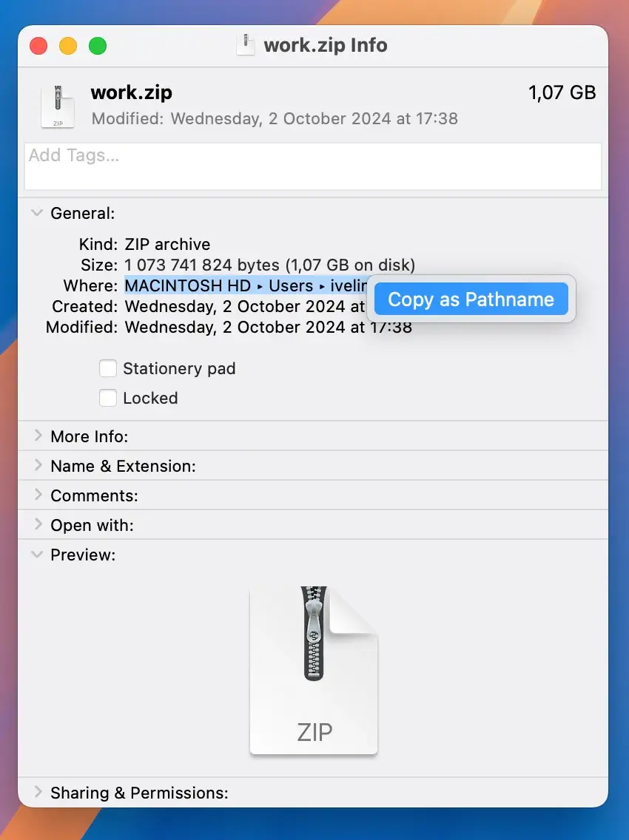
Task: Click the Modified date under work.zip heading
Action: (275, 118)
